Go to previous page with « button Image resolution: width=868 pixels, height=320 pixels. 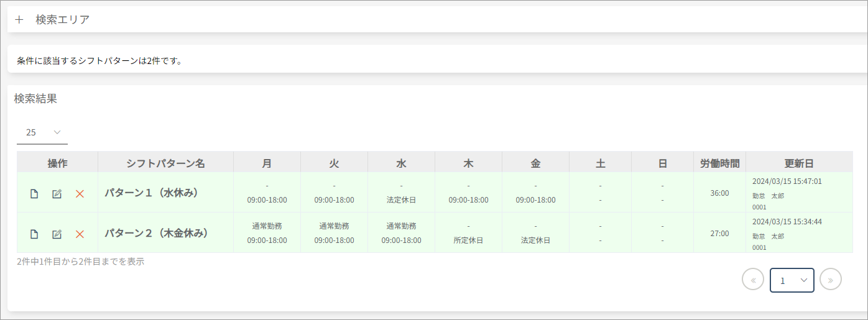[753, 280]
